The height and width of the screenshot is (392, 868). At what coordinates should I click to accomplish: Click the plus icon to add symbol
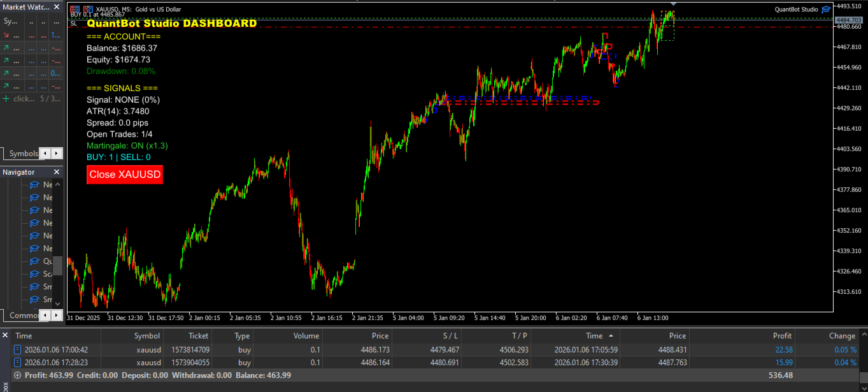pos(6,99)
